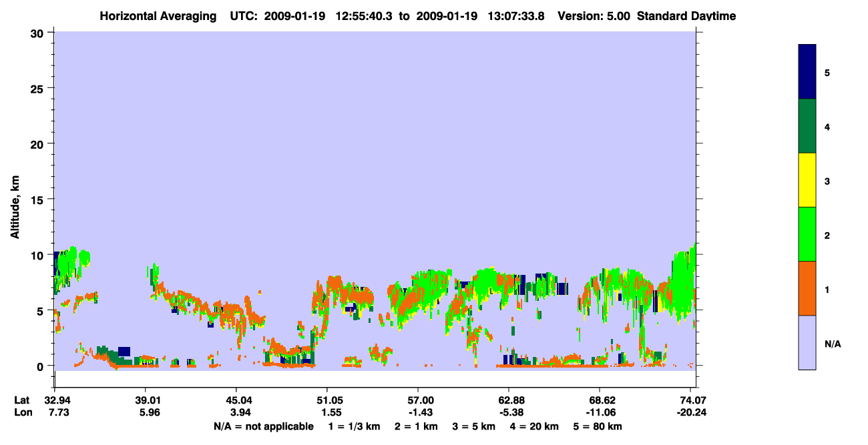The height and width of the screenshot is (445, 868).
Task: Click the 'Lat' row label
Action: tap(22, 400)
